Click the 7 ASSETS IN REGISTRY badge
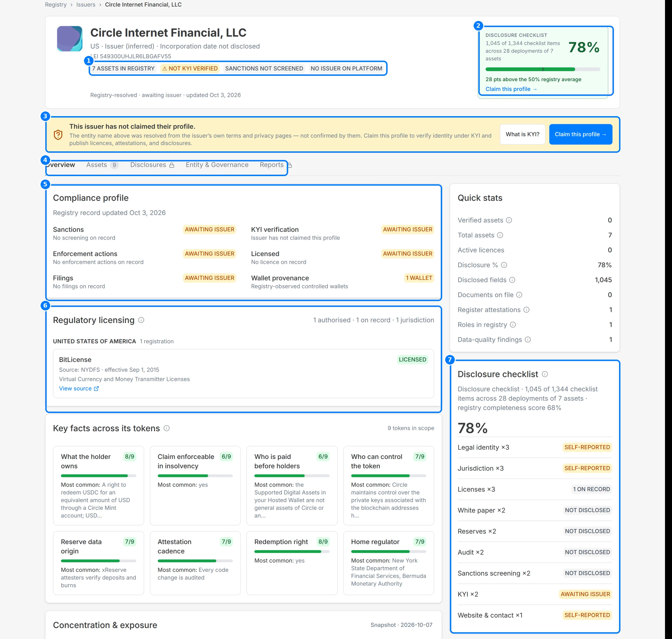This screenshot has height=639, width=672. 123,69
